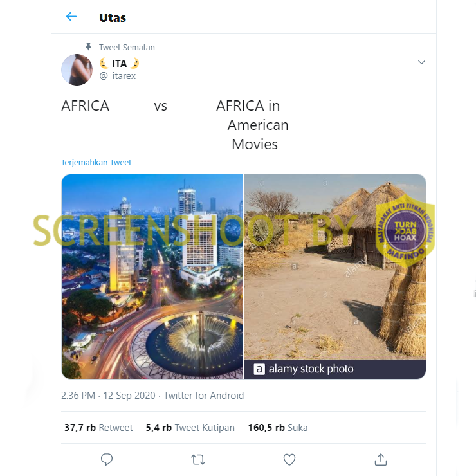
Task: Translate tweet via Terjemahkan Tweet link
Action: 96,163
